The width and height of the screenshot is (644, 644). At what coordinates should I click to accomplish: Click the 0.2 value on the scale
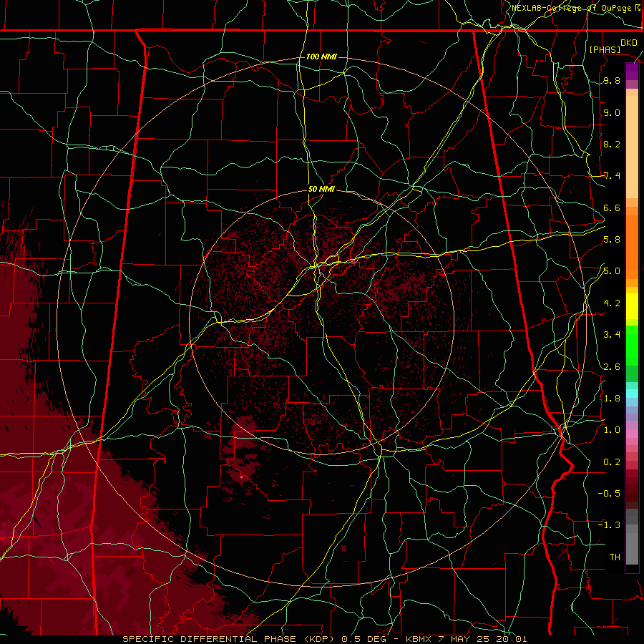(x=612, y=462)
